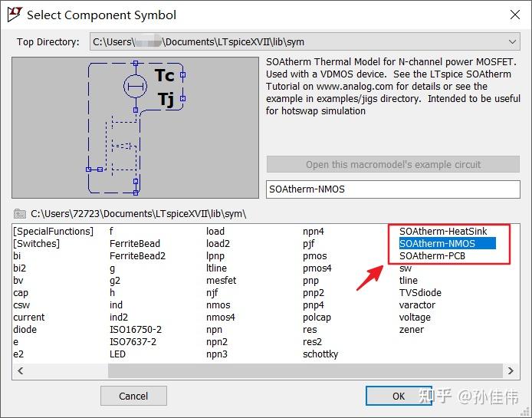Select the 'lpnp' component
The image size is (532, 418).
[215, 256]
